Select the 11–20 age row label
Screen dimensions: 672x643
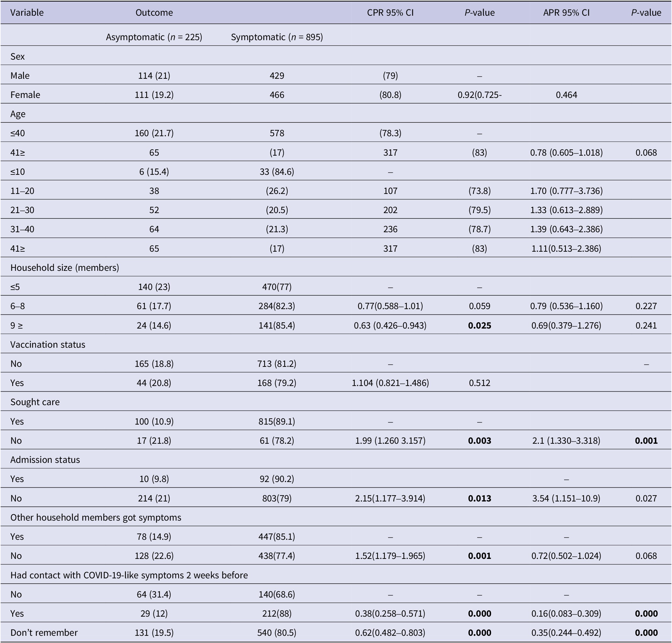(22, 191)
